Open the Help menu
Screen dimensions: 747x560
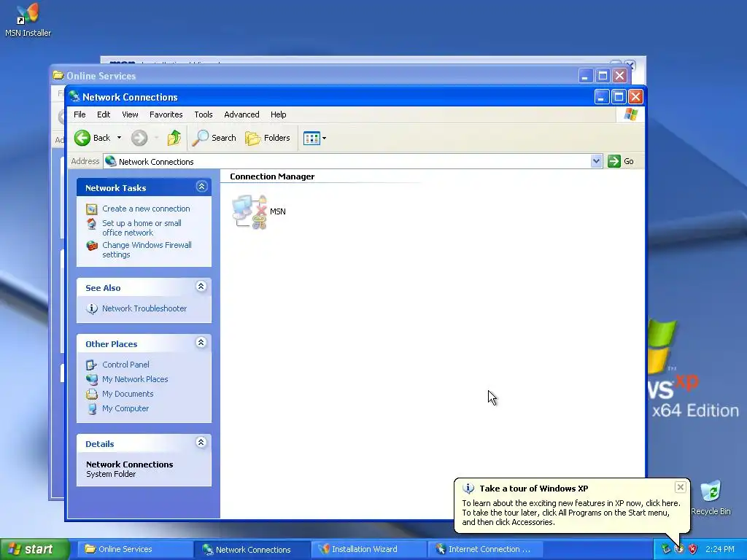278,114
